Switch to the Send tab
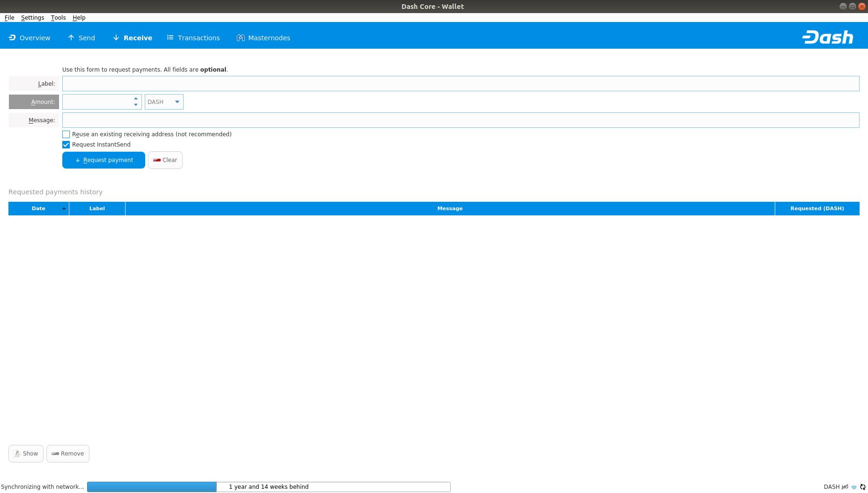This screenshot has height=493, width=868. [x=82, y=38]
